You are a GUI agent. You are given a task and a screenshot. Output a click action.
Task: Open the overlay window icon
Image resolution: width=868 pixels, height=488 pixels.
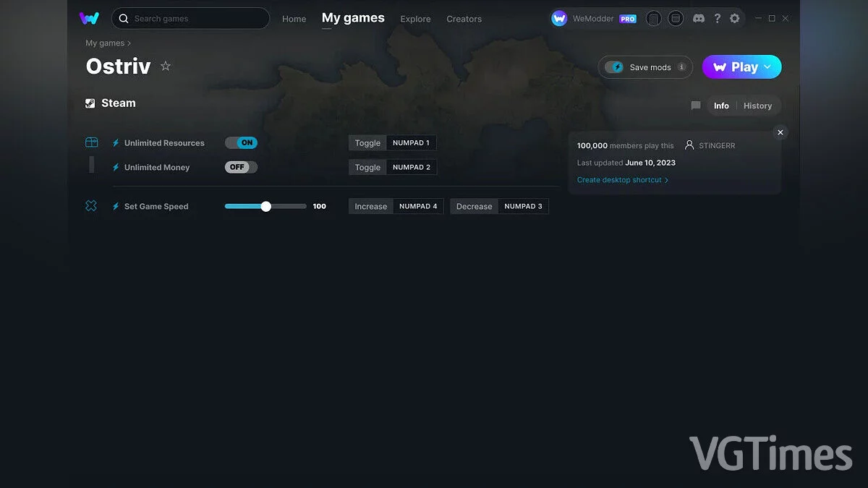click(675, 19)
